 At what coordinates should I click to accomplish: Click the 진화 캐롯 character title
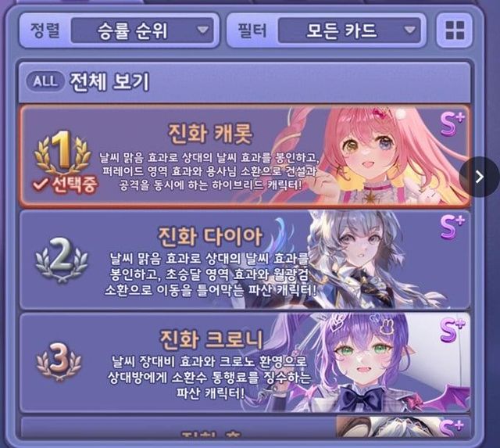(210, 134)
